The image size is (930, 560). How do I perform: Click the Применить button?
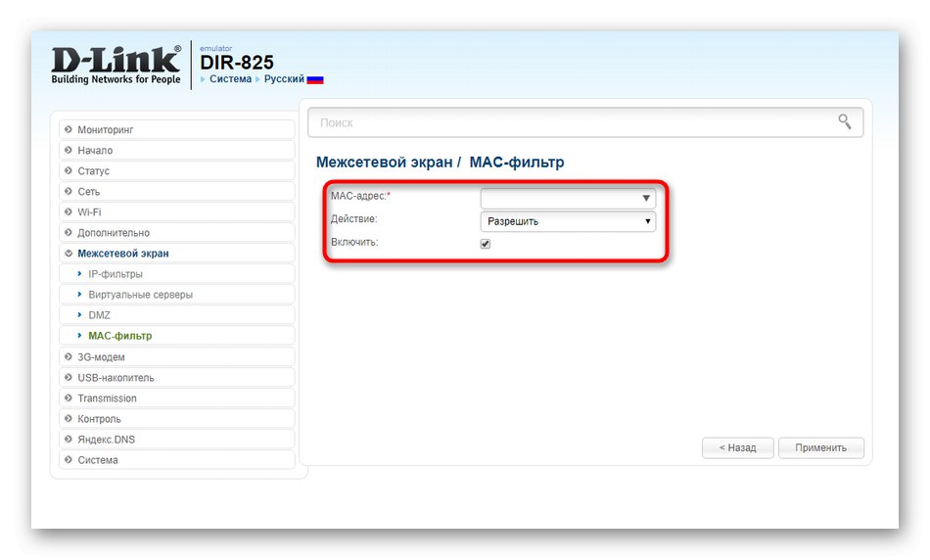[821, 447]
